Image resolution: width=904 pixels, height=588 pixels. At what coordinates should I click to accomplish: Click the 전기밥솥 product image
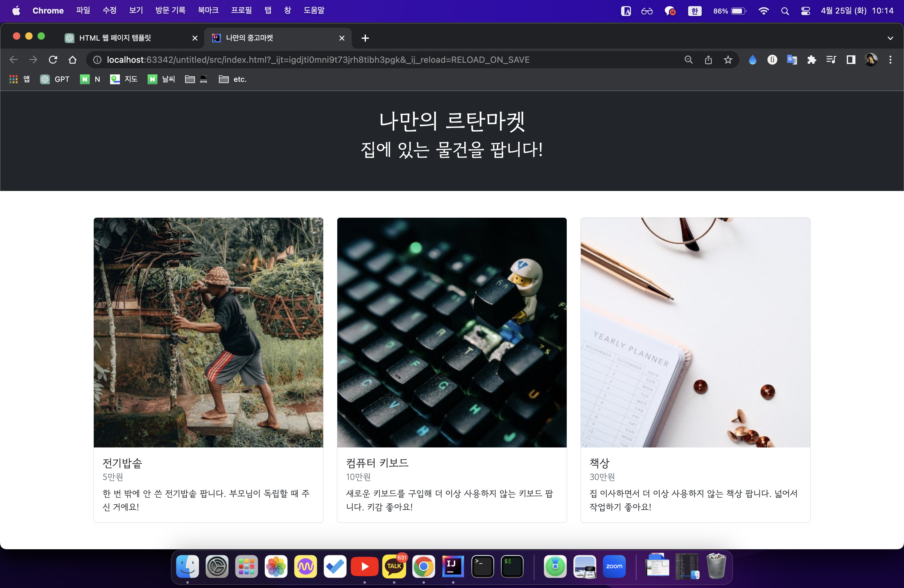pos(208,332)
